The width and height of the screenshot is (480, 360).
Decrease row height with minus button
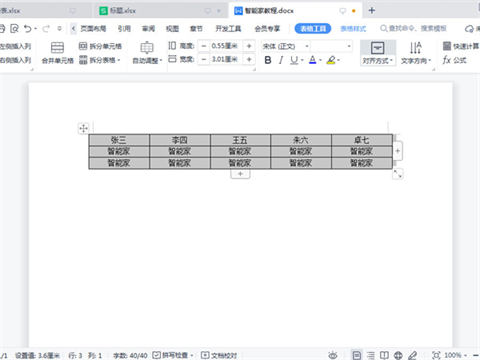204,46
